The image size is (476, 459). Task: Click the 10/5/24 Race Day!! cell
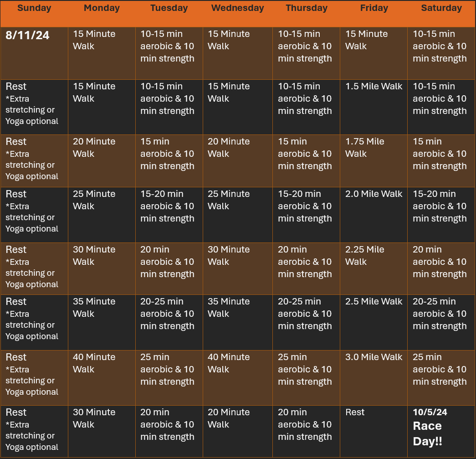pos(441,431)
